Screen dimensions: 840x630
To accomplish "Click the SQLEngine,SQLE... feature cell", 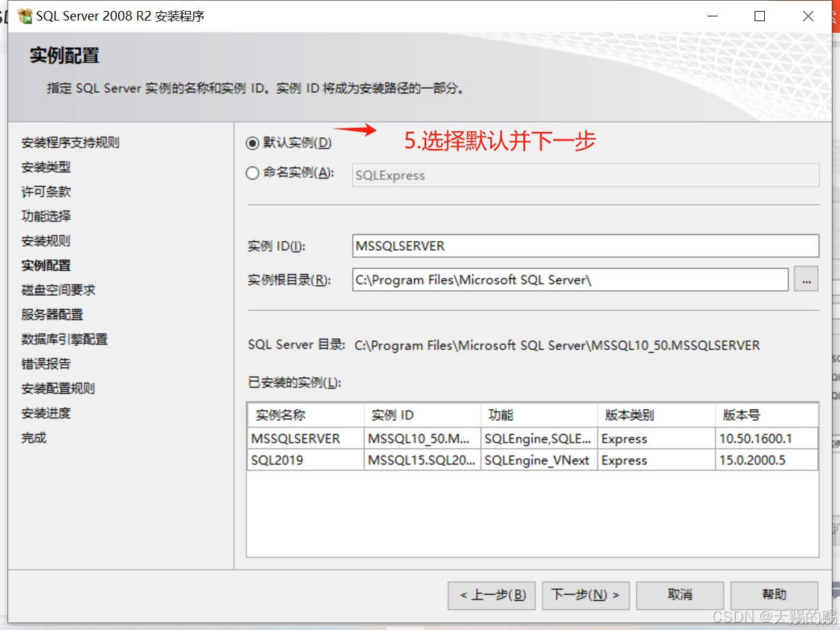I will [x=539, y=439].
